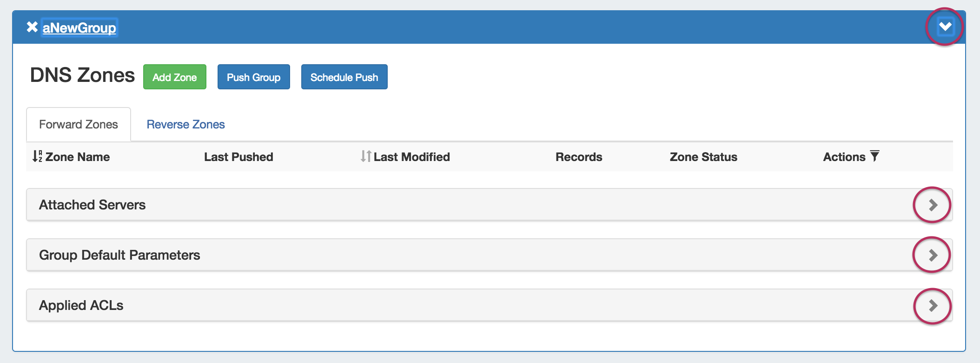The image size is (980, 363).
Task: Click the Last Modified column header text
Action: (x=412, y=157)
